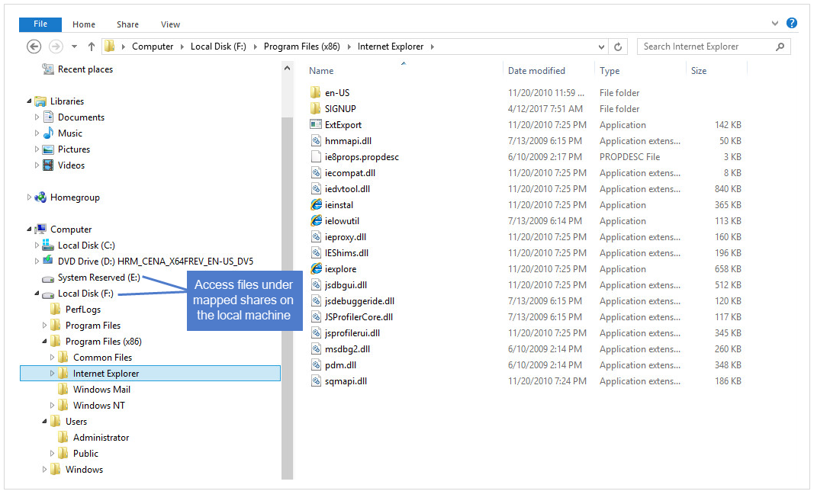This screenshot has width=830, height=504.
Task: Click the Back navigation arrow
Action: coord(34,47)
